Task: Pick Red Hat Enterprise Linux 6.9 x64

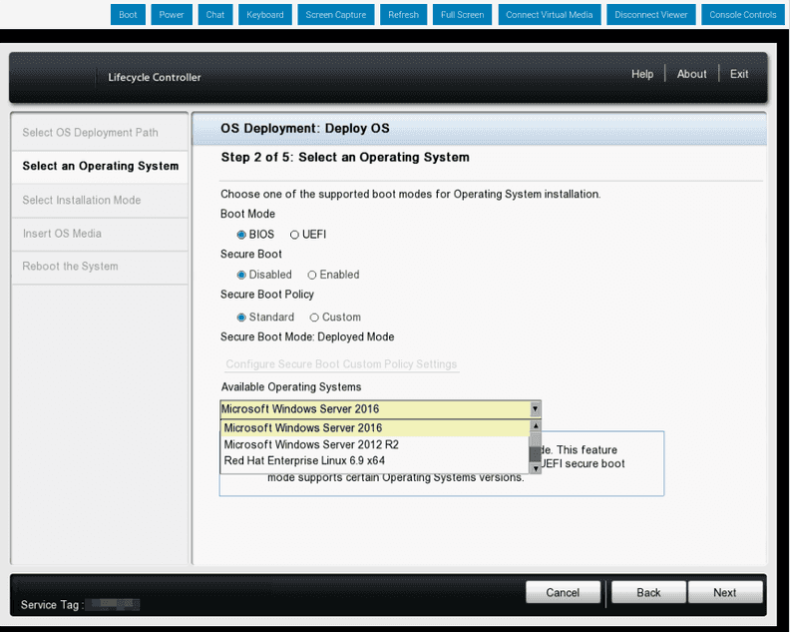Action: pyautogui.click(x=375, y=461)
